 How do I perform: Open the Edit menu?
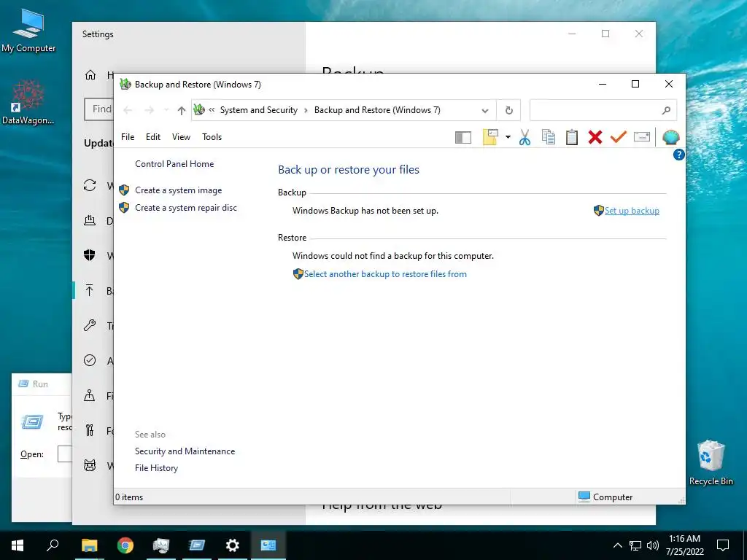pos(153,137)
